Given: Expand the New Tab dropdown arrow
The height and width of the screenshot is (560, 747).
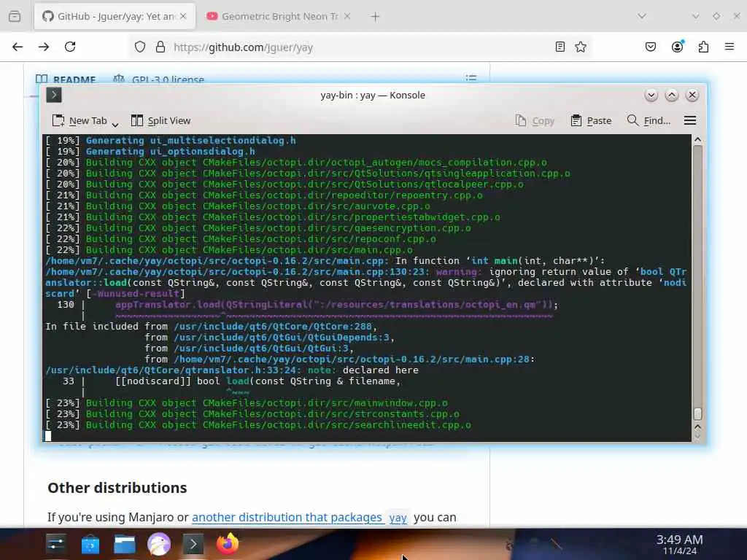Looking at the screenshot, I should pos(115,124).
